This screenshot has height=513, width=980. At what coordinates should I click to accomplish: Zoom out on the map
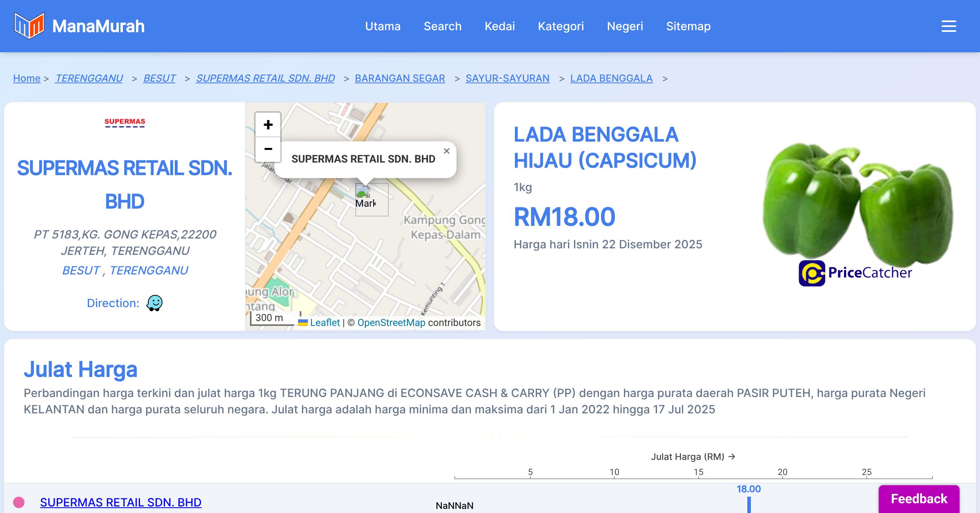pyautogui.click(x=268, y=149)
